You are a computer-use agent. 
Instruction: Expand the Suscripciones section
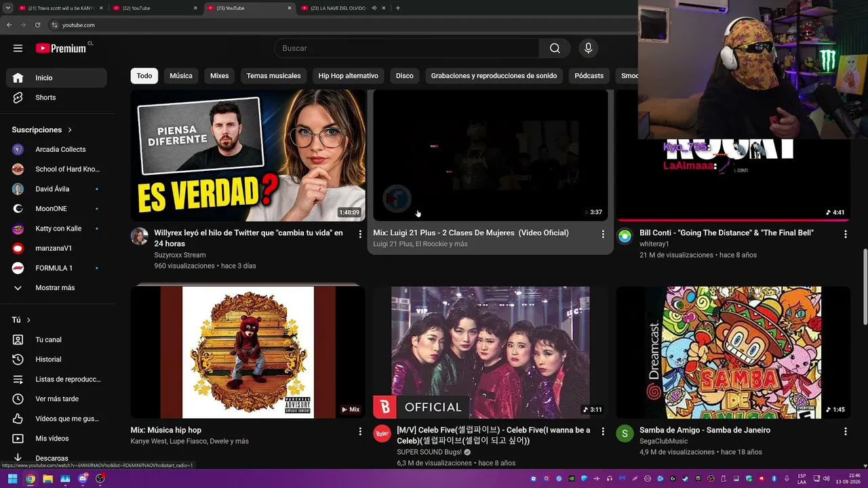(x=42, y=129)
